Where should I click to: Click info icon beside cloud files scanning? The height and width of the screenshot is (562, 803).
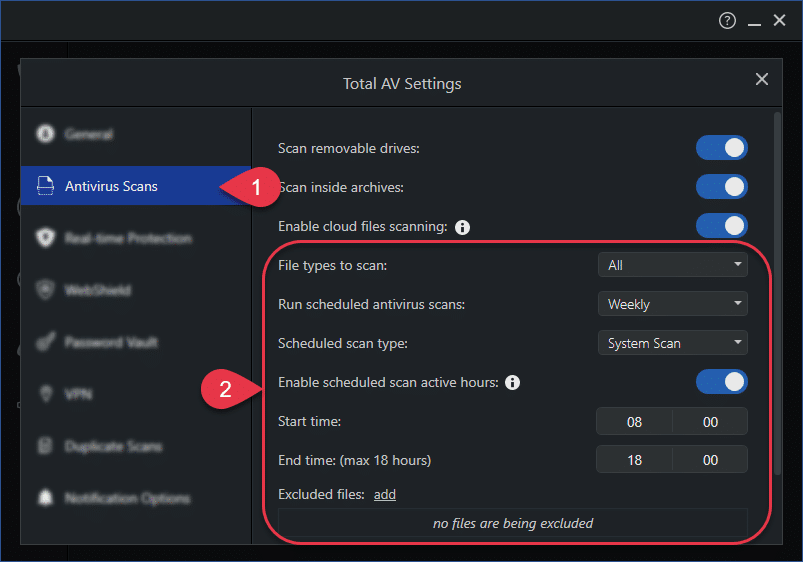pos(462,227)
